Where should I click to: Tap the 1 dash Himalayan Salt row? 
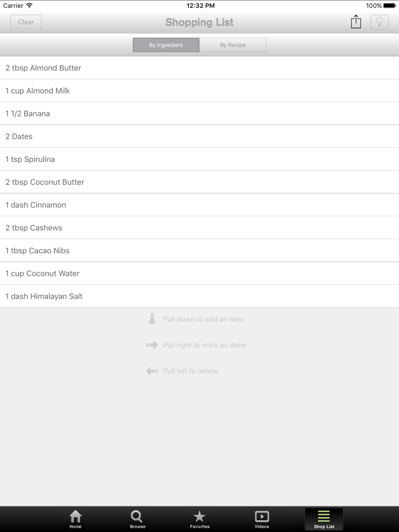[x=199, y=296]
